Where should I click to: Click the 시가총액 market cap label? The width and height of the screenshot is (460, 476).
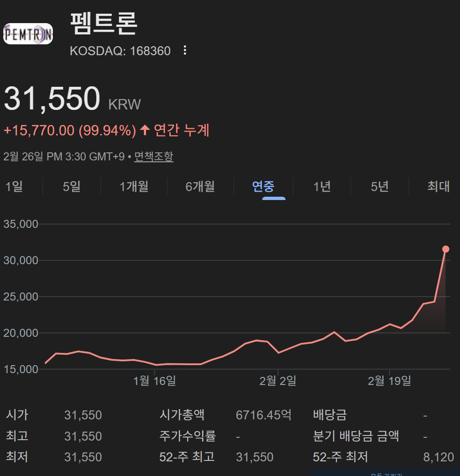tap(182, 415)
